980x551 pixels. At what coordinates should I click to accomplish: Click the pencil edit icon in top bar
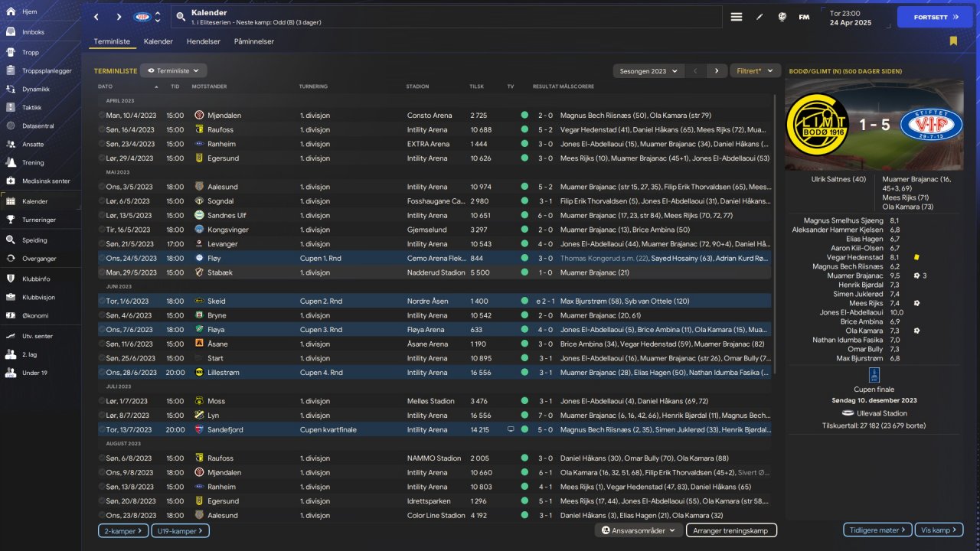pos(759,17)
